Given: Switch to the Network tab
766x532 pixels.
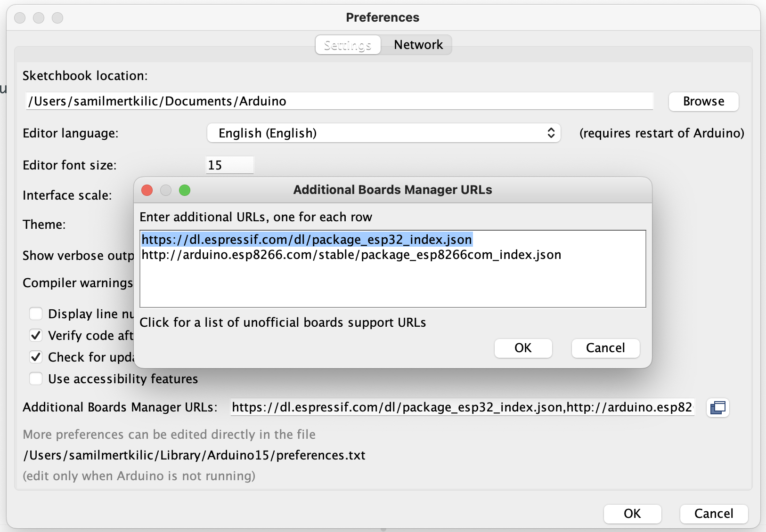Looking at the screenshot, I should (x=418, y=45).
